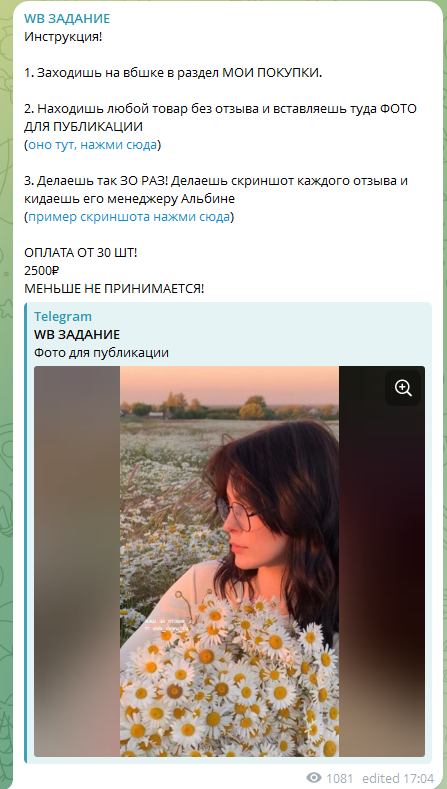Click the 'Telegram' site name in preview
The width and height of the screenshot is (447, 789).
63,317
